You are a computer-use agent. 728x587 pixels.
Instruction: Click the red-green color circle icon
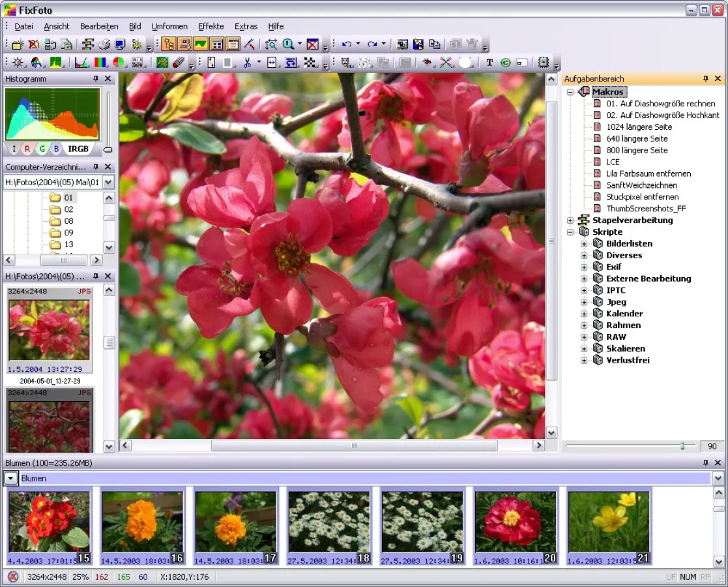pyautogui.click(x=119, y=62)
